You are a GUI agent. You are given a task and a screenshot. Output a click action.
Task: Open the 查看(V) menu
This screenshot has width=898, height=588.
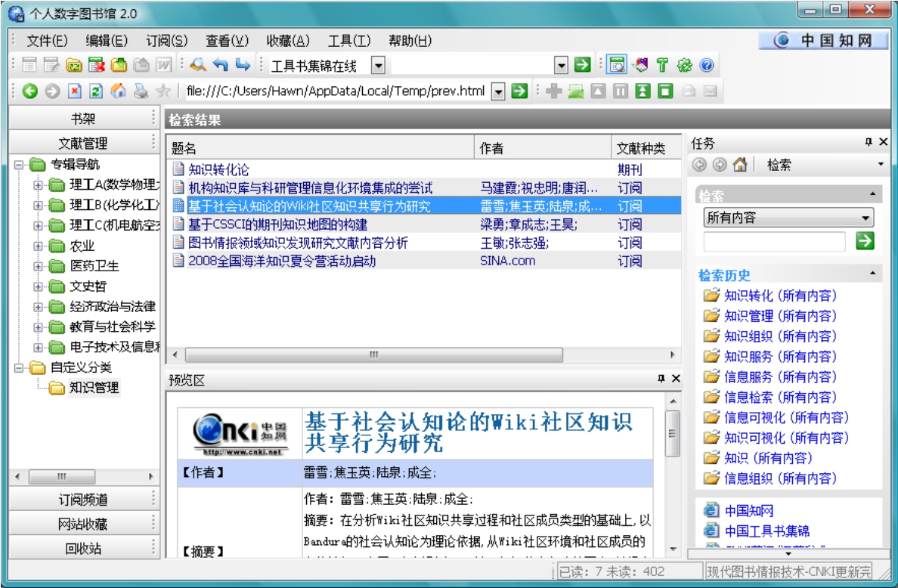pyautogui.click(x=228, y=41)
